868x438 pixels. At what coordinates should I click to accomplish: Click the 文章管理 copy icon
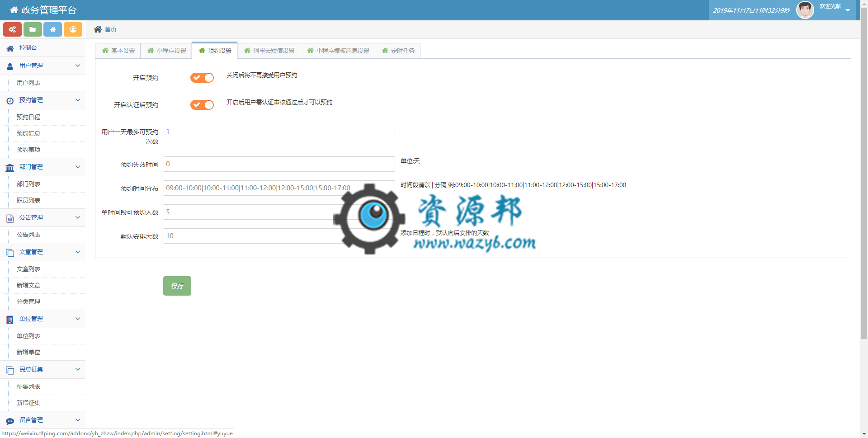[10, 253]
